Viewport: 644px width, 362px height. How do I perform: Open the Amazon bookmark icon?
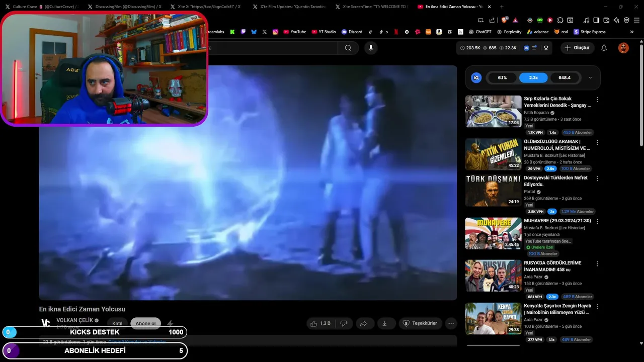pyautogui.click(x=439, y=32)
